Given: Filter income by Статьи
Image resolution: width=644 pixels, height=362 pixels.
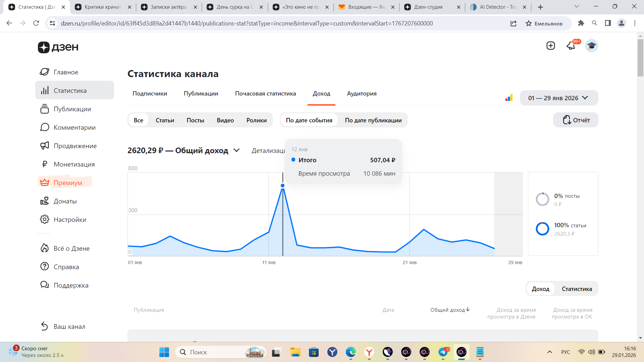Looking at the screenshot, I should tap(165, 120).
